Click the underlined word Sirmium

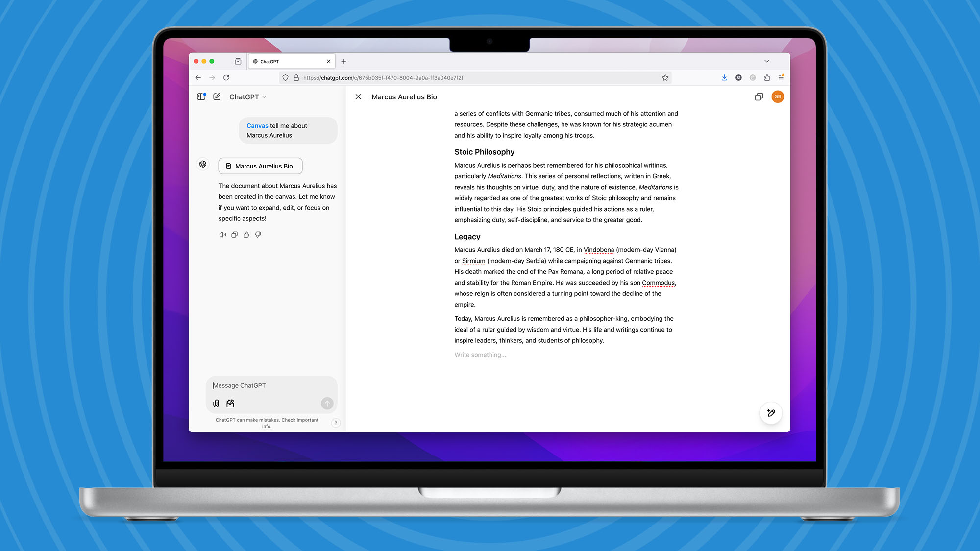point(473,261)
